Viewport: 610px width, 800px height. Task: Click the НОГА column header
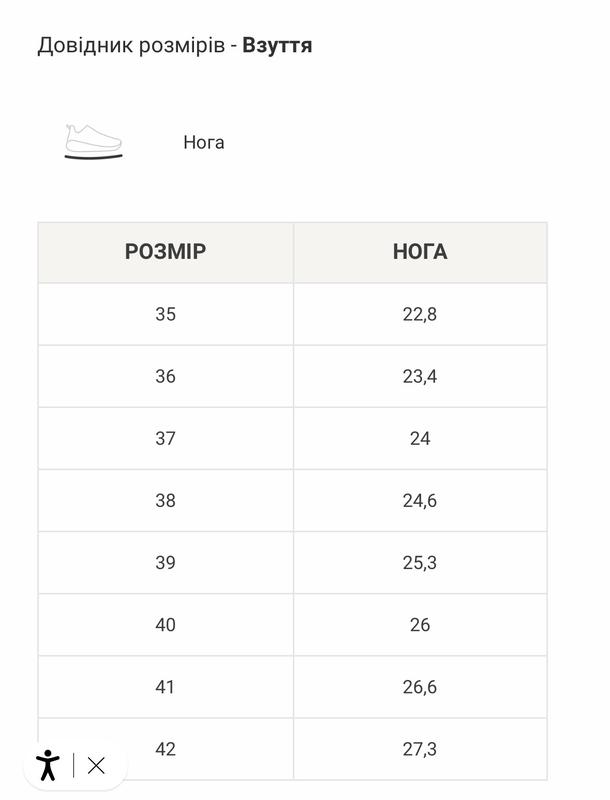(420, 252)
